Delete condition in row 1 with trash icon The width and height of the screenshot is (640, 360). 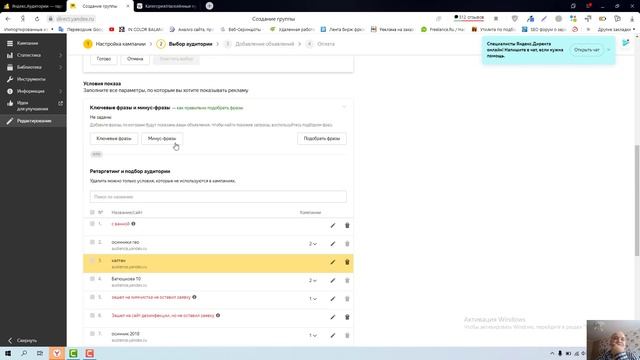[x=347, y=225]
